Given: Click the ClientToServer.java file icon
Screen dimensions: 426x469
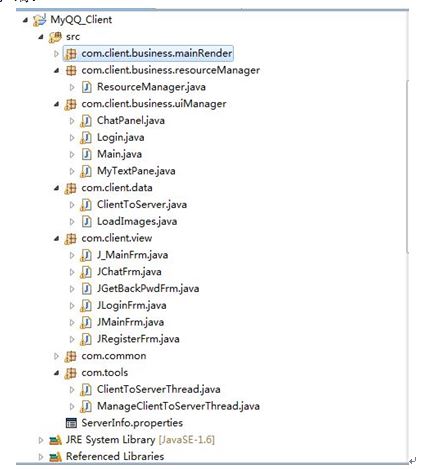Looking at the screenshot, I should [86, 205].
